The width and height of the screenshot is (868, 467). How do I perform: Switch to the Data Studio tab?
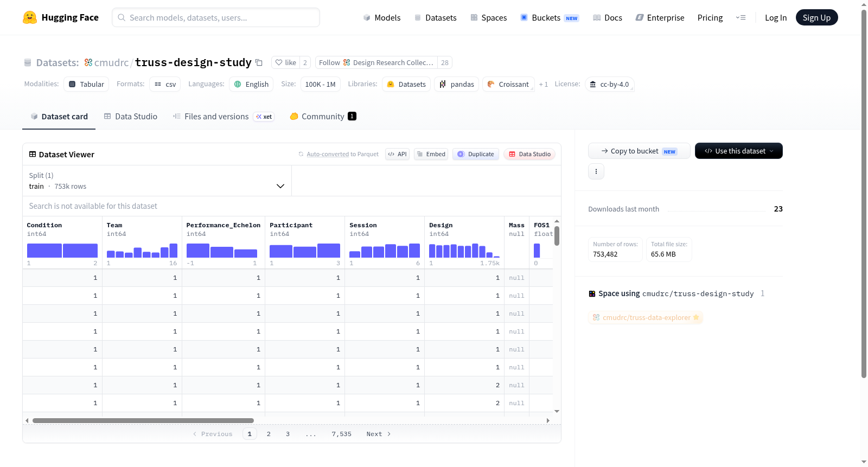[131, 117]
